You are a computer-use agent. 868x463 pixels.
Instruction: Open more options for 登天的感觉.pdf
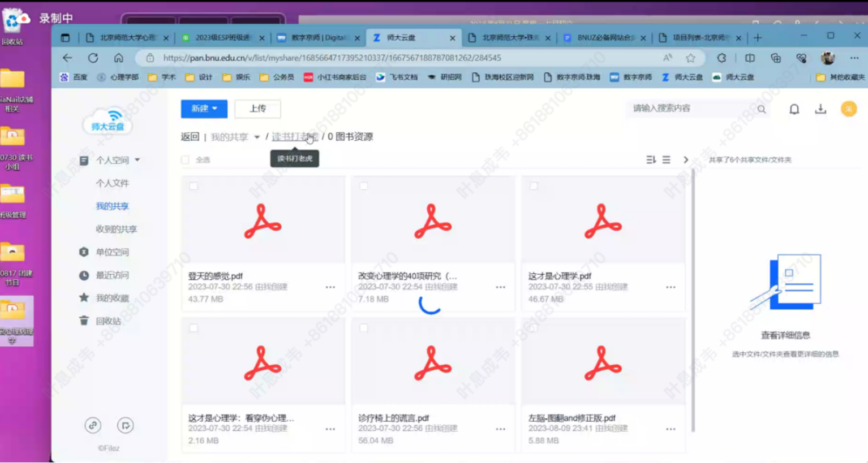coord(330,287)
